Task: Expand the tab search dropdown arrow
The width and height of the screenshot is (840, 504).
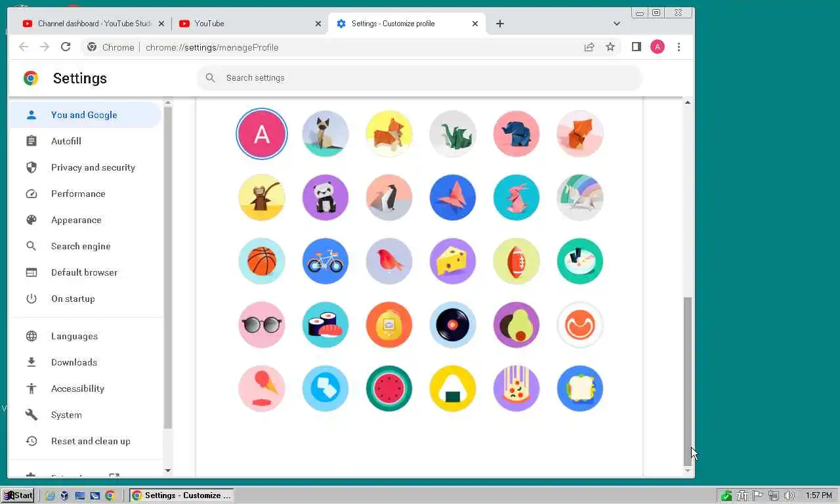Action: click(x=616, y=24)
